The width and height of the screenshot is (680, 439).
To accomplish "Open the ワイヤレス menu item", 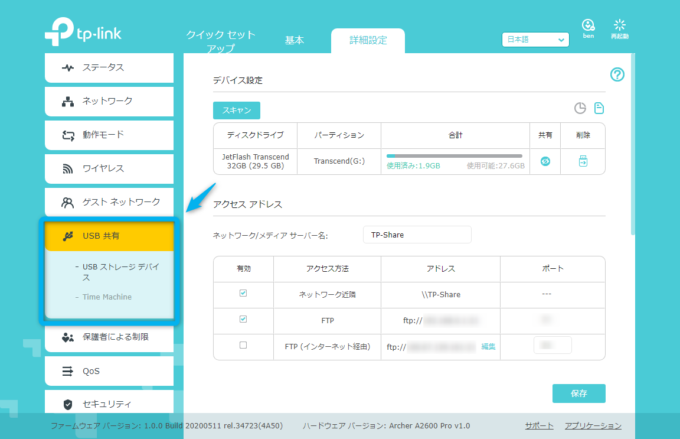I will [x=109, y=169].
